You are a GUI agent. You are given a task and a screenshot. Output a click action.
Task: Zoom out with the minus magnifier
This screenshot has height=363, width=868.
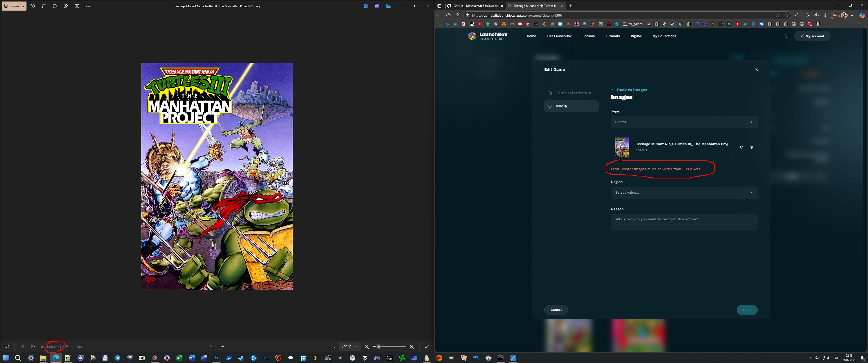coord(367,347)
